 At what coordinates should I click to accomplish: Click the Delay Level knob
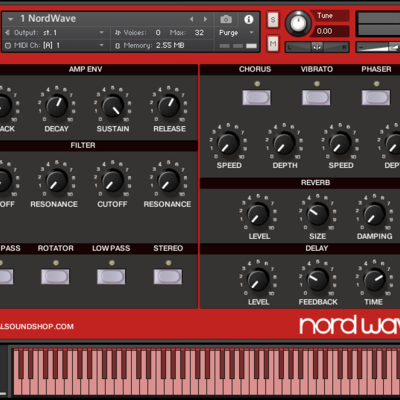click(x=258, y=280)
